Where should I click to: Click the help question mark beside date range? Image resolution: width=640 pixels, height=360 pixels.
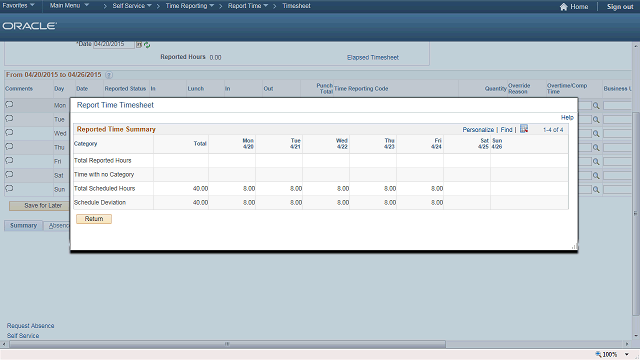pos(109,75)
